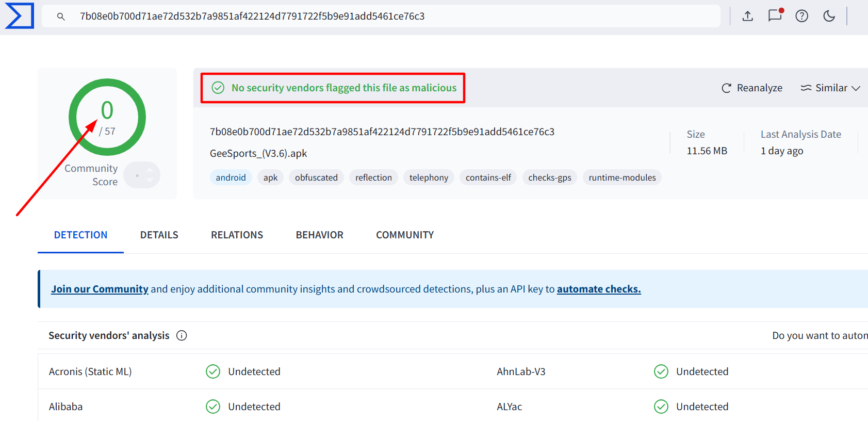Click the Acronis Undetected check icon
The width and height of the screenshot is (868, 421).
point(213,371)
